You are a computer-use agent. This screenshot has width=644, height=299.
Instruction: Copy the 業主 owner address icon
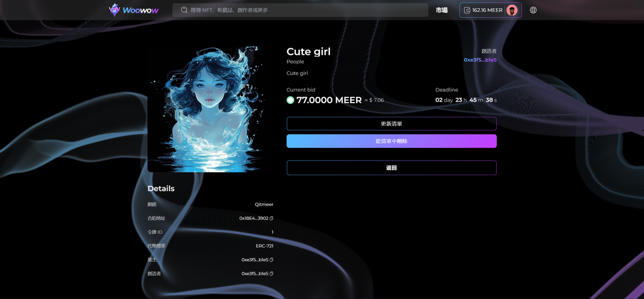pyautogui.click(x=272, y=260)
